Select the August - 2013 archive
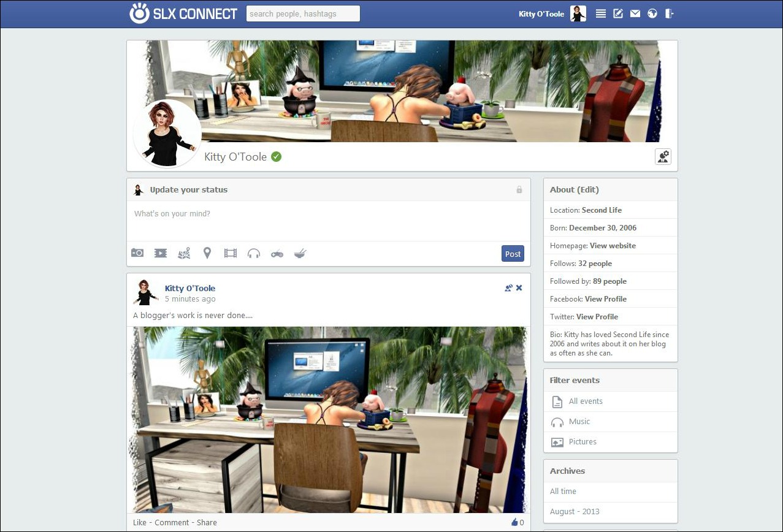This screenshot has height=532, width=783. 575,512
